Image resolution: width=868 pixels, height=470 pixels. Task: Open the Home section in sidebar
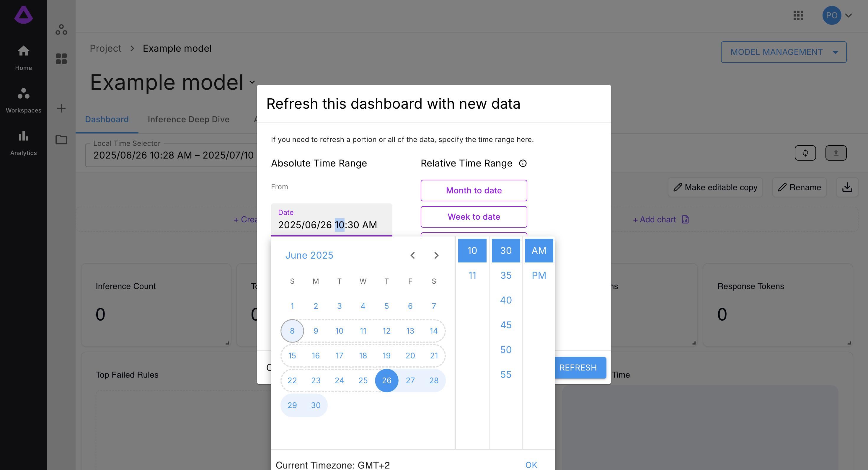pos(23,58)
